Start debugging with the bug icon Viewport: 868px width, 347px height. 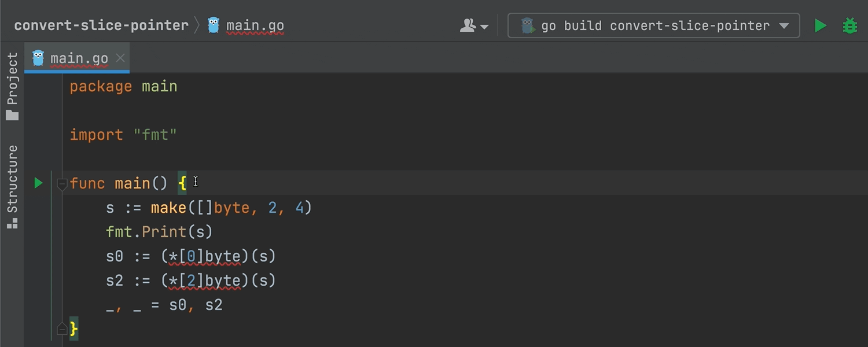(x=849, y=25)
